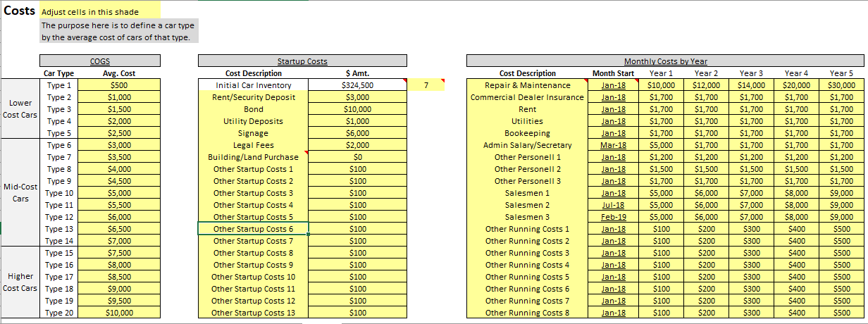Click the Salesmen 2 month start Jul-18
868x324 pixels.
(614, 205)
